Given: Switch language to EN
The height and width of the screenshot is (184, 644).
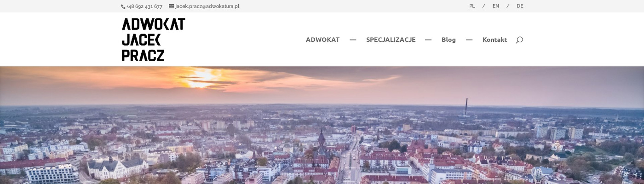Looking at the screenshot, I should 496,6.
